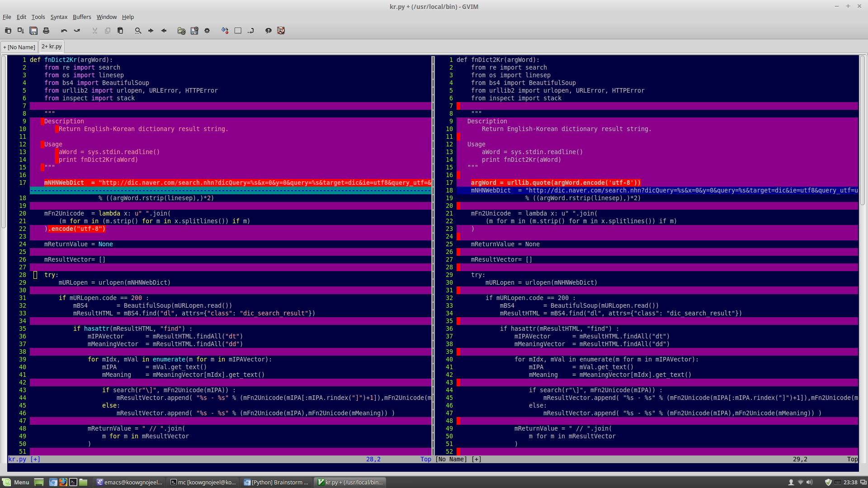
Task: Open the Window menu
Action: [x=107, y=17]
